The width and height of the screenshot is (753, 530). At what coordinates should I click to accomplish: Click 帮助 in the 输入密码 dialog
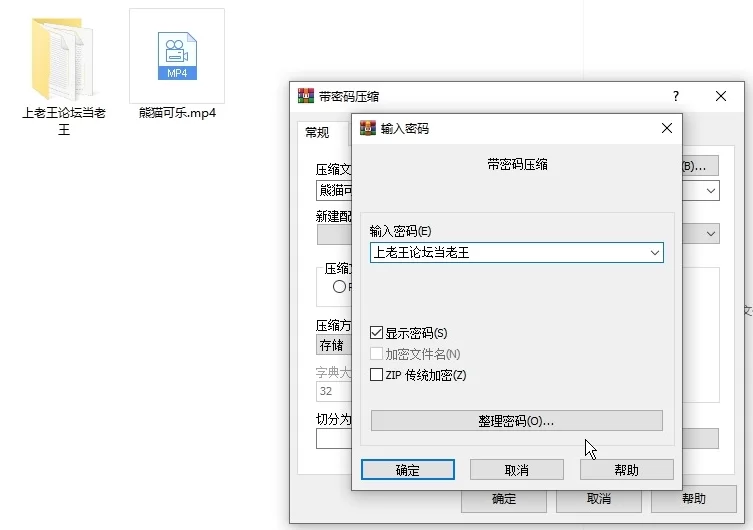(627, 470)
